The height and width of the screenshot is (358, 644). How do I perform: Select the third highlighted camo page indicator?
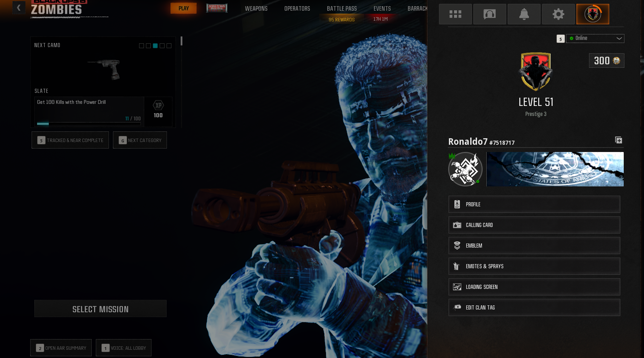[x=155, y=46]
